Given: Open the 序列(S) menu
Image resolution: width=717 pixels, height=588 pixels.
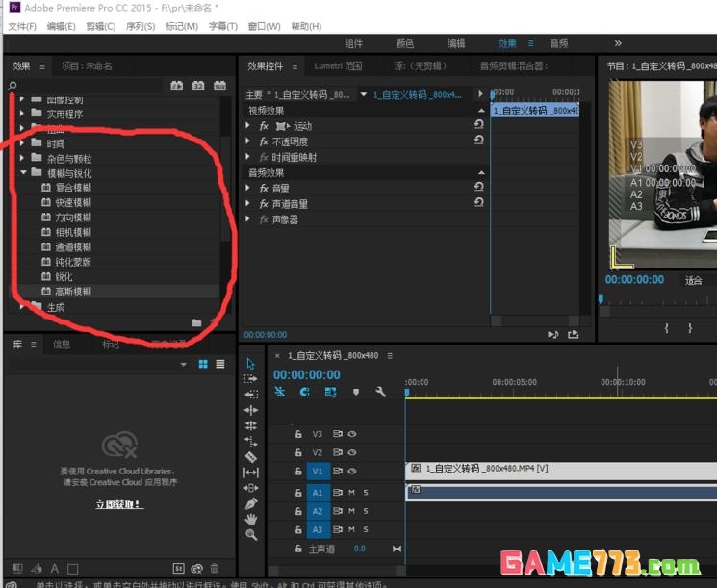Looking at the screenshot, I should coord(141,26).
